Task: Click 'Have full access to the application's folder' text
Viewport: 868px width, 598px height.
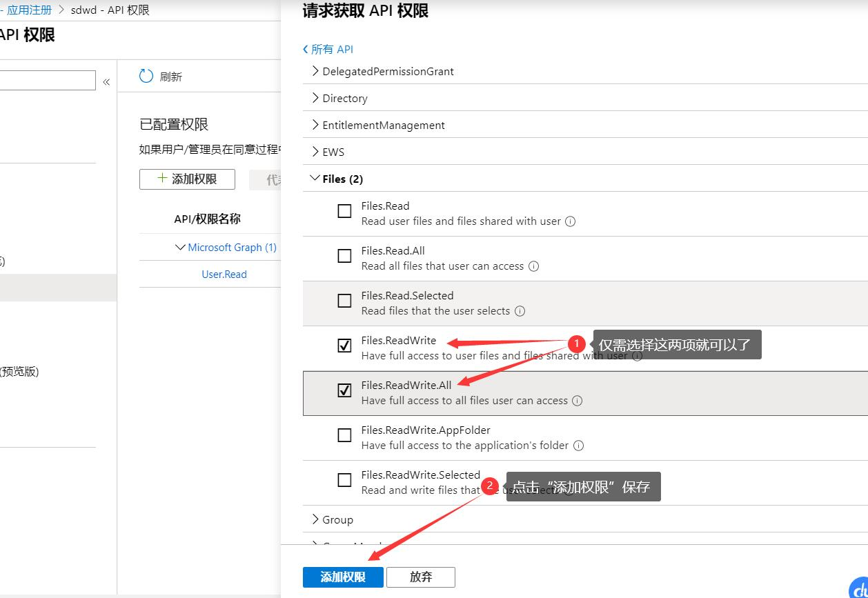Action: click(x=465, y=446)
